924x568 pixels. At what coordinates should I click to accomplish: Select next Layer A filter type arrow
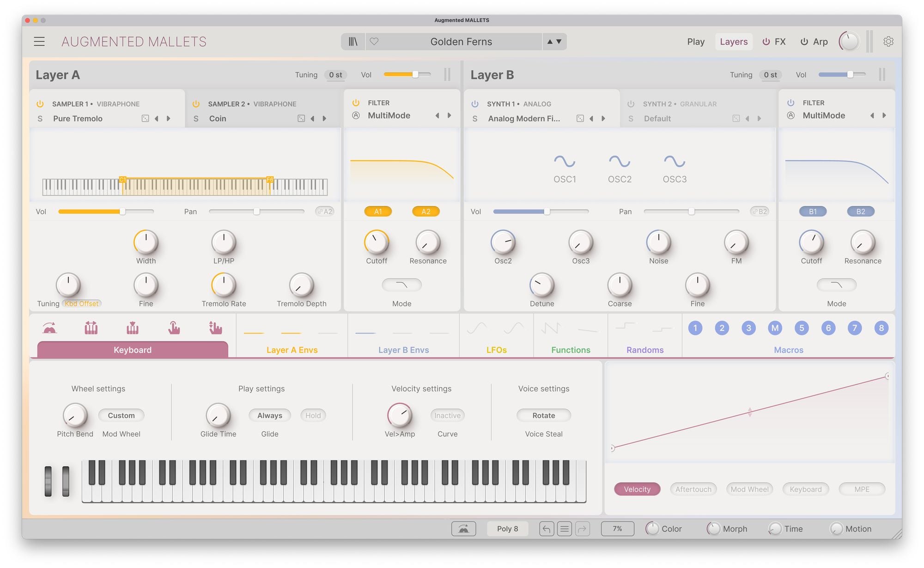(x=449, y=115)
